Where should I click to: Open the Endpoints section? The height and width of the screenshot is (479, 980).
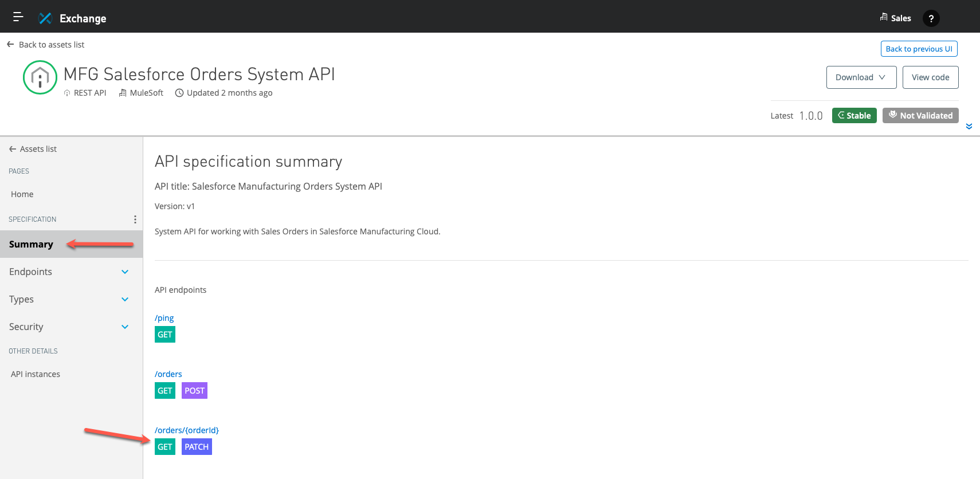30,272
